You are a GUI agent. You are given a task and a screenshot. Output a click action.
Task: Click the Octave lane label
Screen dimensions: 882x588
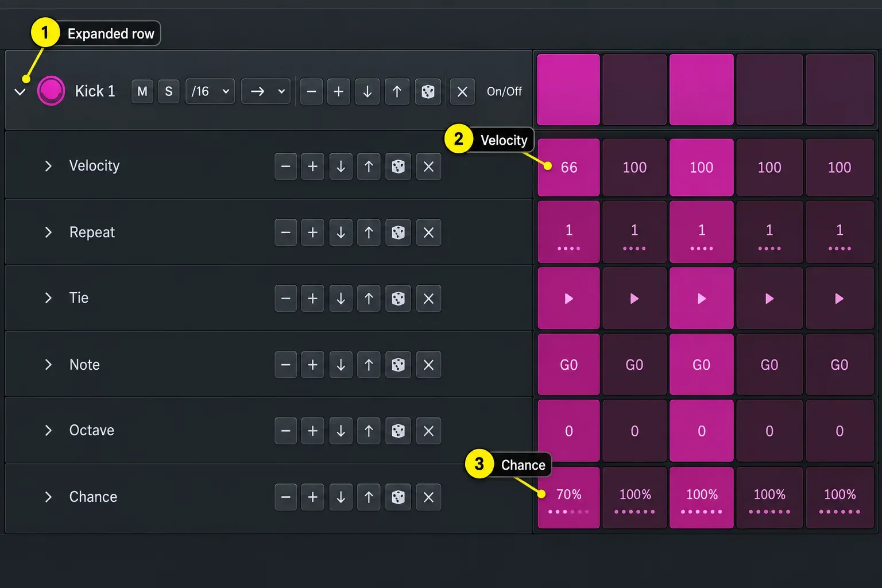[x=92, y=430]
